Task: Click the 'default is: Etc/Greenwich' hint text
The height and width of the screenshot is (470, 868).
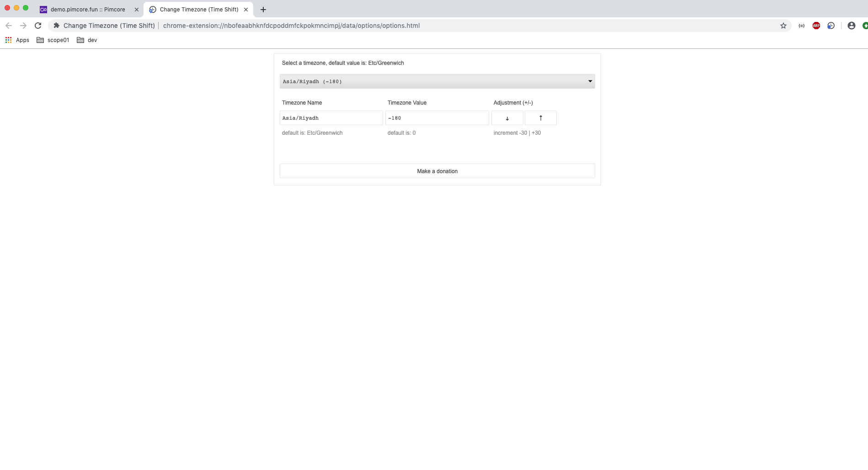Action: click(x=312, y=133)
